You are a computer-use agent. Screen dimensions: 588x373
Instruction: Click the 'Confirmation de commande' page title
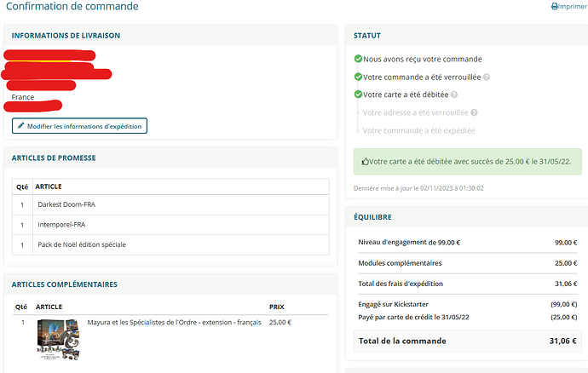(x=72, y=6)
